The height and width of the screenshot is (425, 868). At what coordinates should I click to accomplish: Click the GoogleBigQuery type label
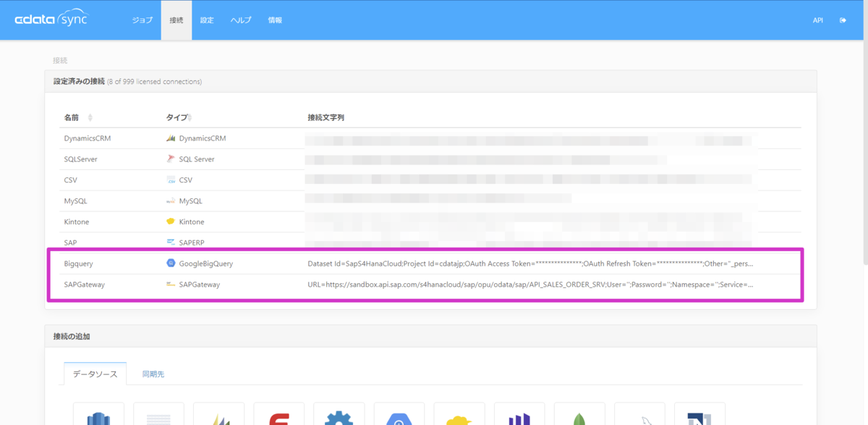(x=206, y=264)
